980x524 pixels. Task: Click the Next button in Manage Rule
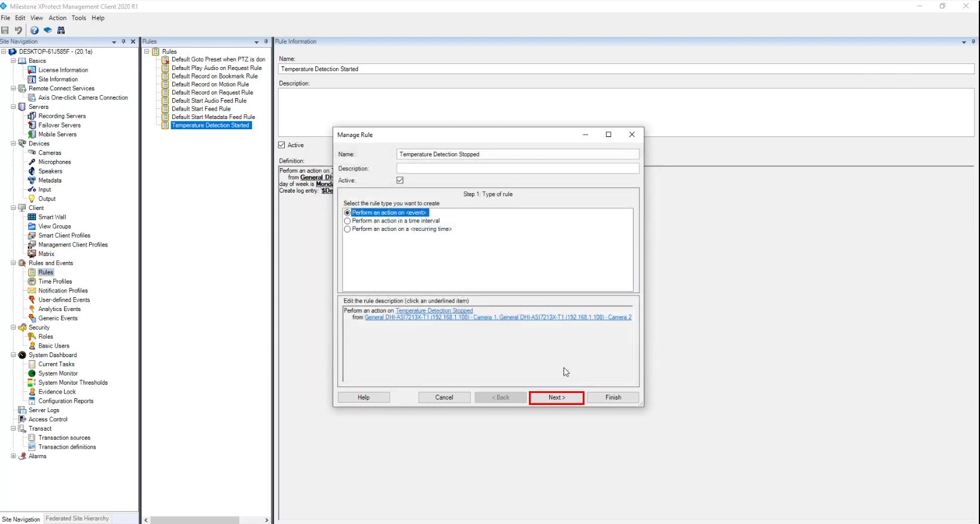pos(556,397)
